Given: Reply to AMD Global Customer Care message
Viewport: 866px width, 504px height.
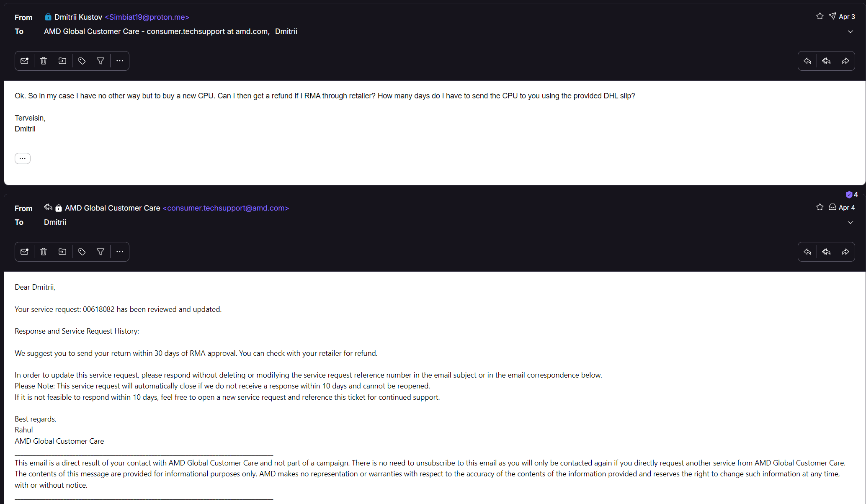Looking at the screenshot, I should [807, 252].
